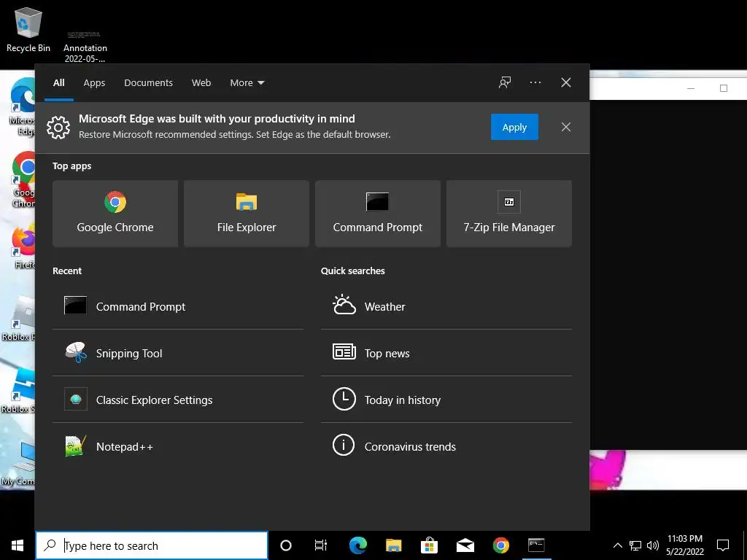This screenshot has height=560, width=747.
Task: Run the Weather quick search
Action: (x=446, y=306)
